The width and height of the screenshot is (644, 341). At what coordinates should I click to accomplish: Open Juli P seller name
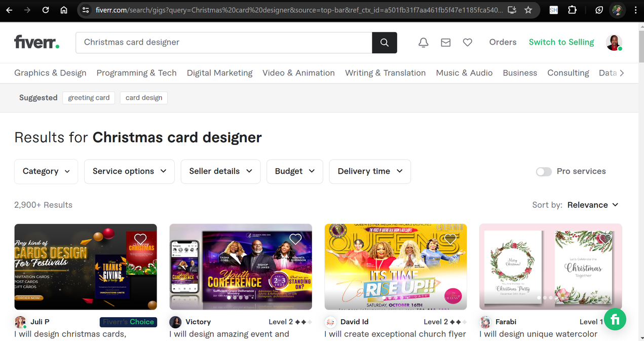[40, 322]
